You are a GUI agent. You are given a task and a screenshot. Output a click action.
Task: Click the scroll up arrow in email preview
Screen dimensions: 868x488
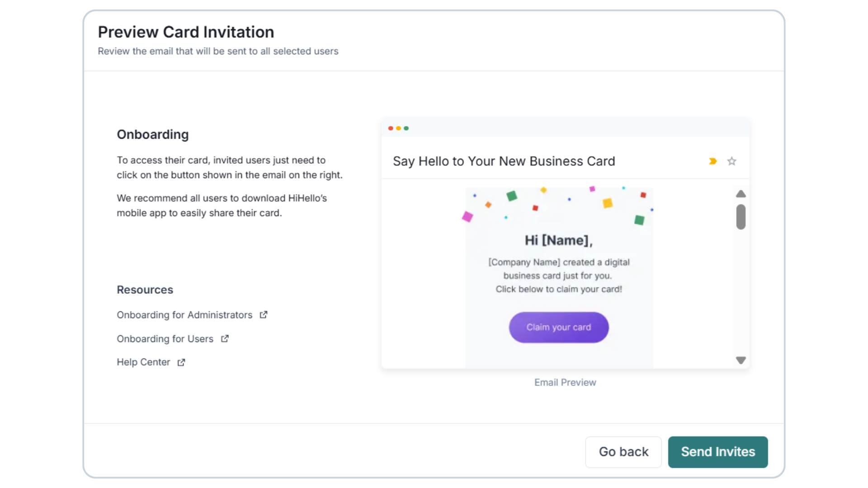coord(741,194)
